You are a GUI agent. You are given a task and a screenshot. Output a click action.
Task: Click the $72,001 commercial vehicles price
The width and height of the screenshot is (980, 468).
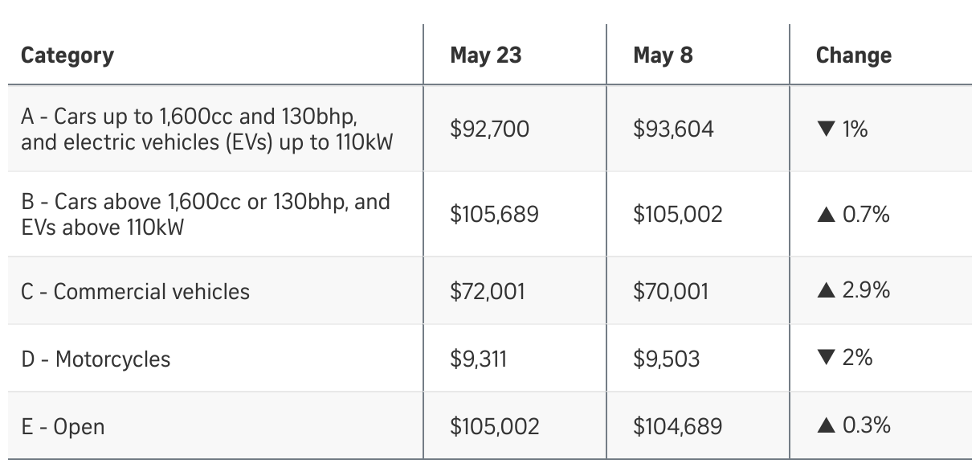click(487, 291)
